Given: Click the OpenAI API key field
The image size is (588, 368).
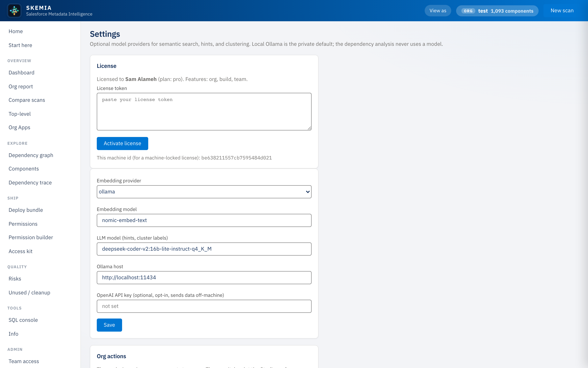Looking at the screenshot, I should [204, 306].
